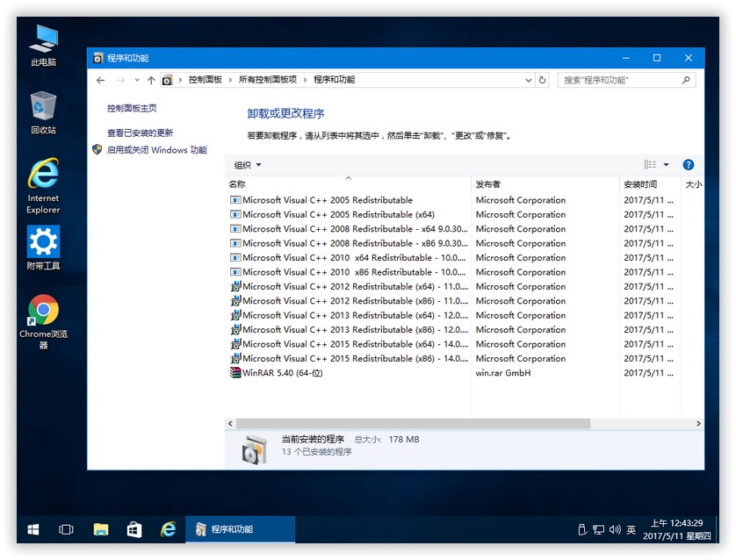
Task: Launch Chrome浏览器 desktop shortcut
Action: pos(43,322)
